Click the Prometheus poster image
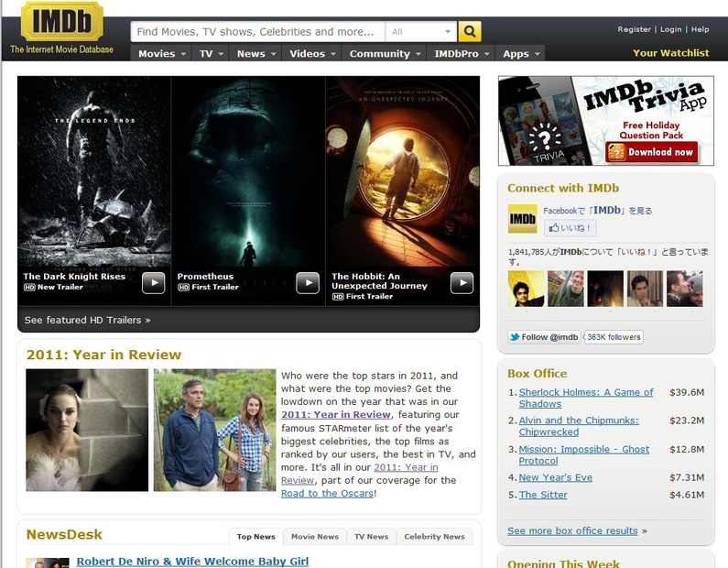Image resolution: width=728 pixels, height=568 pixels. coord(248,172)
